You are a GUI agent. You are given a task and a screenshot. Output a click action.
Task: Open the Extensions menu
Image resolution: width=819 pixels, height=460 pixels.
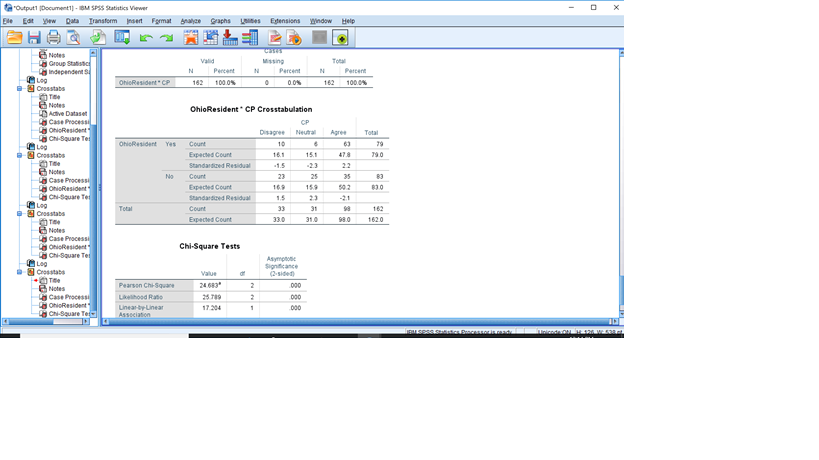[285, 21]
